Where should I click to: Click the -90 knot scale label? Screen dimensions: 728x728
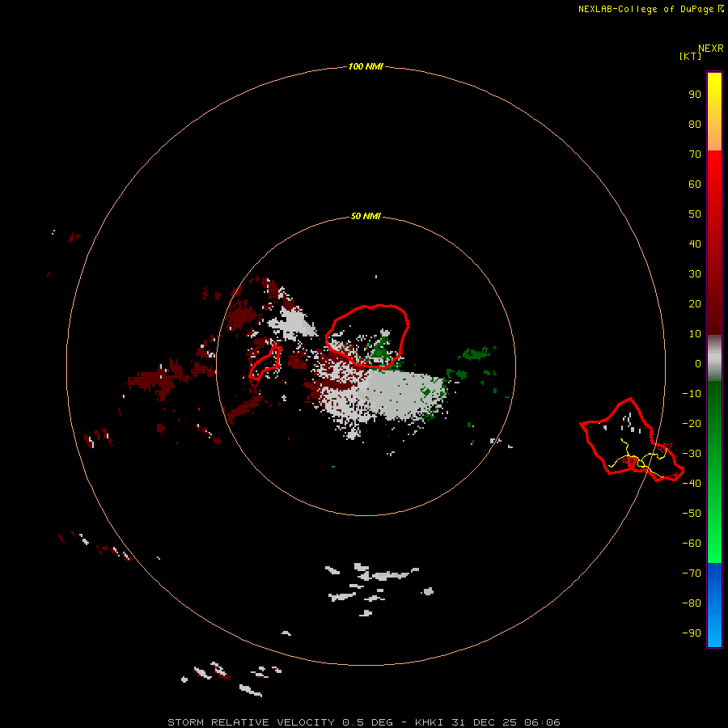pyautogui.click(x=692, y=633)
